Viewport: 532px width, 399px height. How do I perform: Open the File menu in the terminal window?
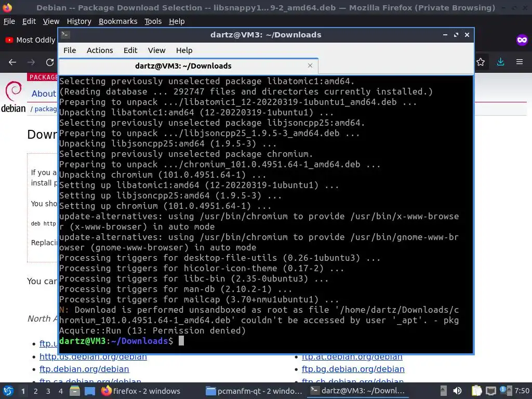tap(70, 50)
